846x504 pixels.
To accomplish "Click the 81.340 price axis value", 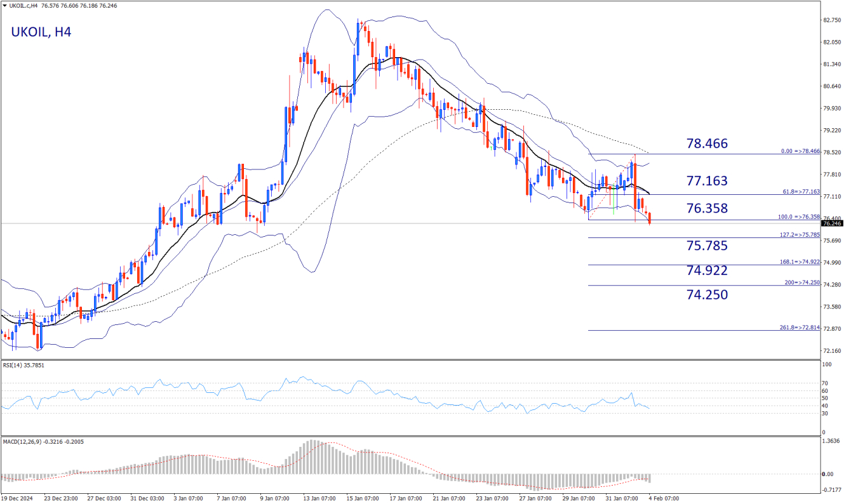I will [x=832, y=64].
